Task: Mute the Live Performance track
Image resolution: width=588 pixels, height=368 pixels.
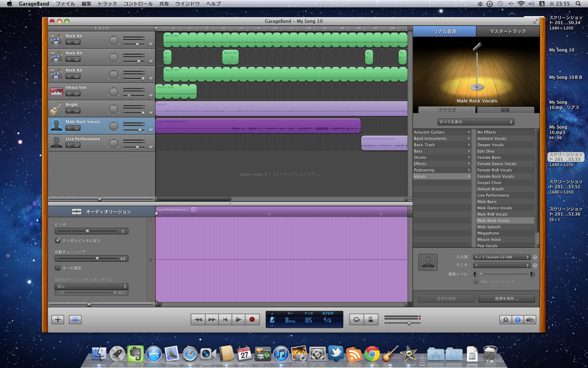Action: (69, 145)
